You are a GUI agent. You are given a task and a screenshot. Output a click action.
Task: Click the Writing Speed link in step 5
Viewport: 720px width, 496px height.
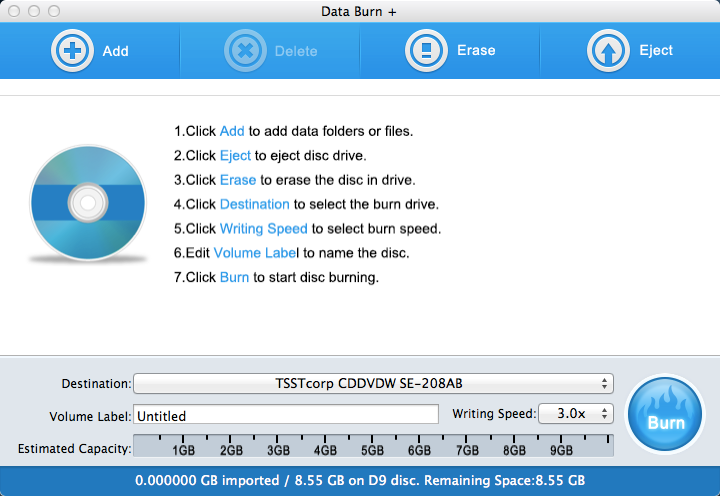[265, 229]
